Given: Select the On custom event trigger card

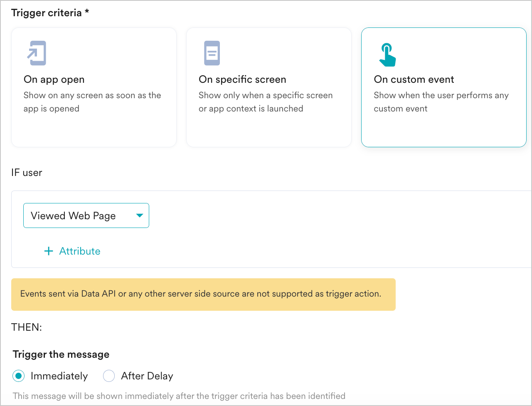Looking at the screenshot, I should pos(443,87).
